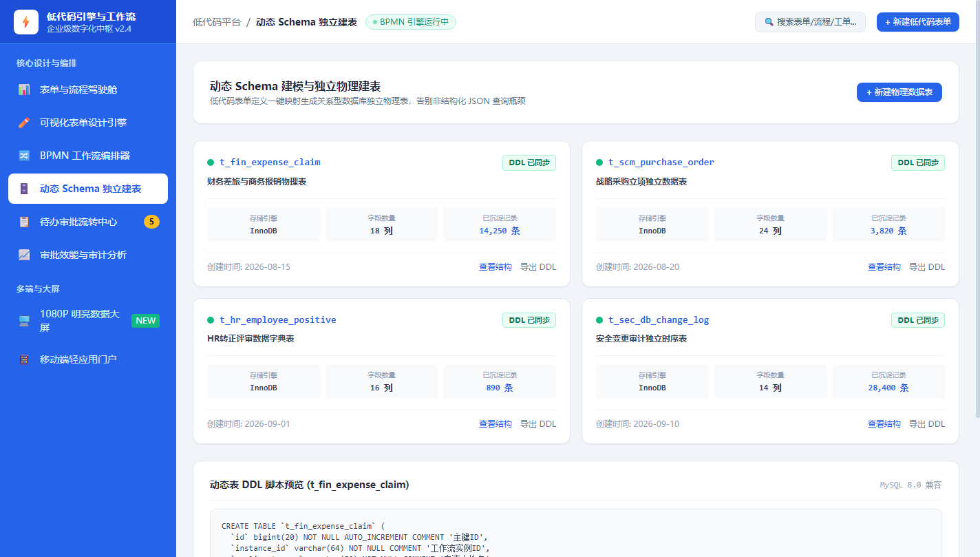This screenshot has width=980, height=557.
Task: Click 导出 DDL on t_hr_employee_positive card
Action: pyautogui.click(x=538, y=424)
